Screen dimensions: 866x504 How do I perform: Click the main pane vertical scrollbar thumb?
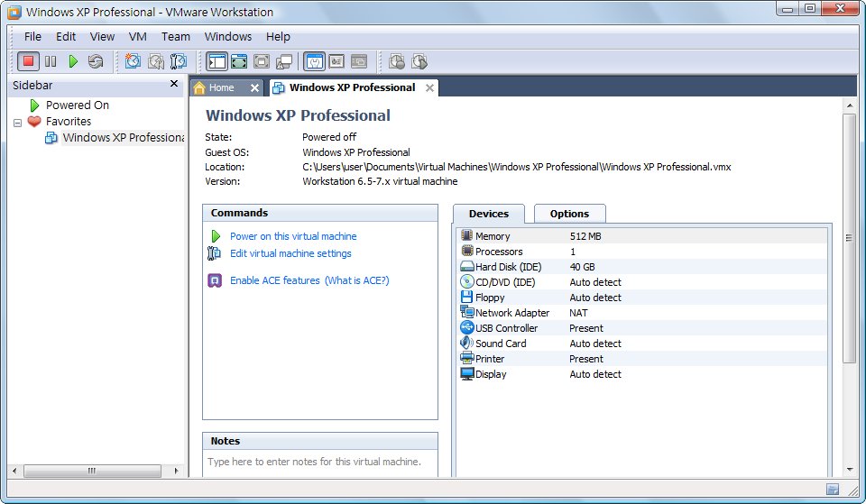(850, 238)
